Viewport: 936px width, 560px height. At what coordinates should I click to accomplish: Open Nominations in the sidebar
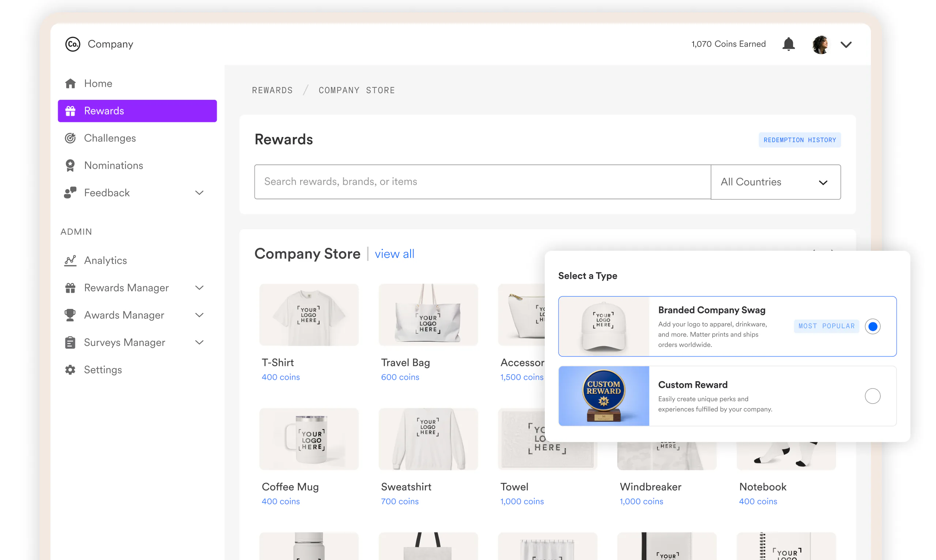pyautogui.click(x=137, y=165)
